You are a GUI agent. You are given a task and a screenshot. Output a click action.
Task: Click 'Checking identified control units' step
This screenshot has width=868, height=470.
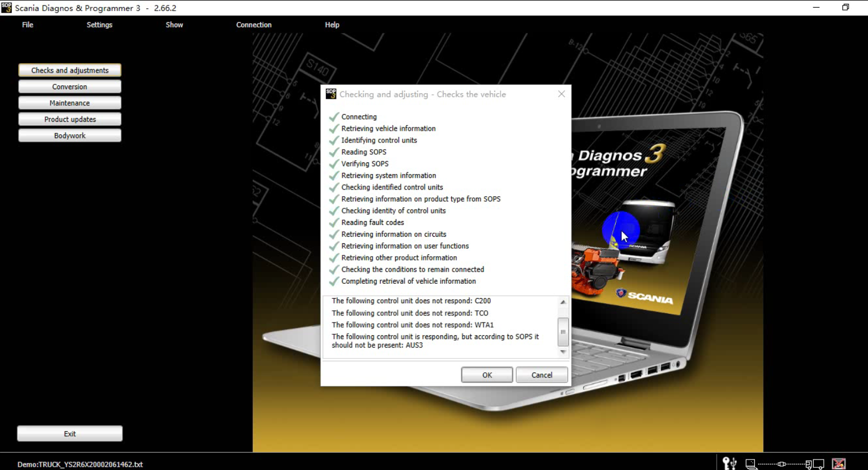pyautogui.click(x=392, y=187)
